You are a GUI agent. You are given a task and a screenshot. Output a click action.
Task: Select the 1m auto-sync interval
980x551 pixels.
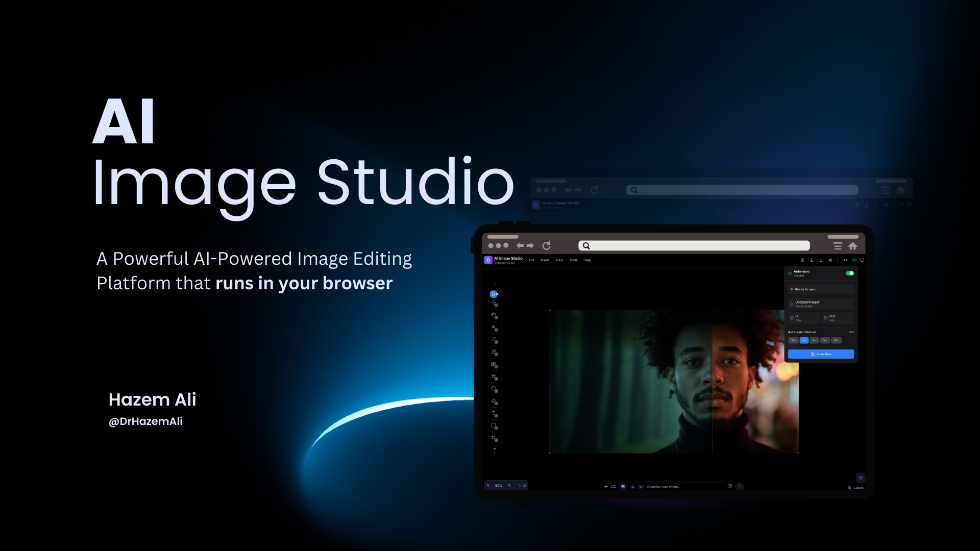coord(804,340)
